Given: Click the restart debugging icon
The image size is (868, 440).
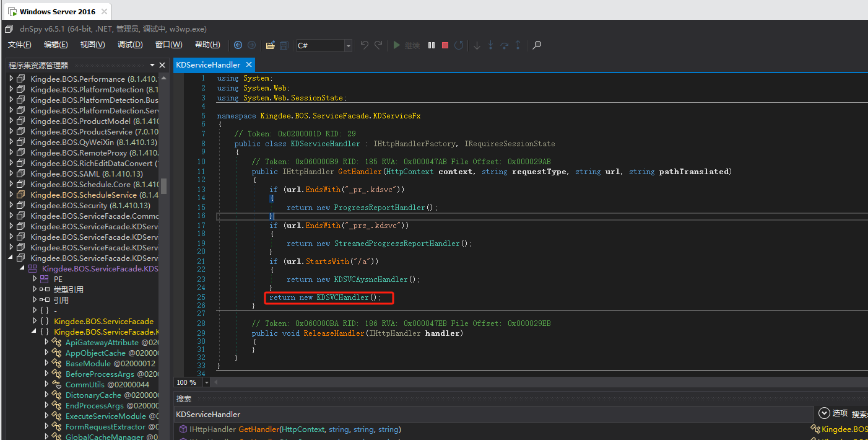Looking at the screenshot, I should click(459, 45).
